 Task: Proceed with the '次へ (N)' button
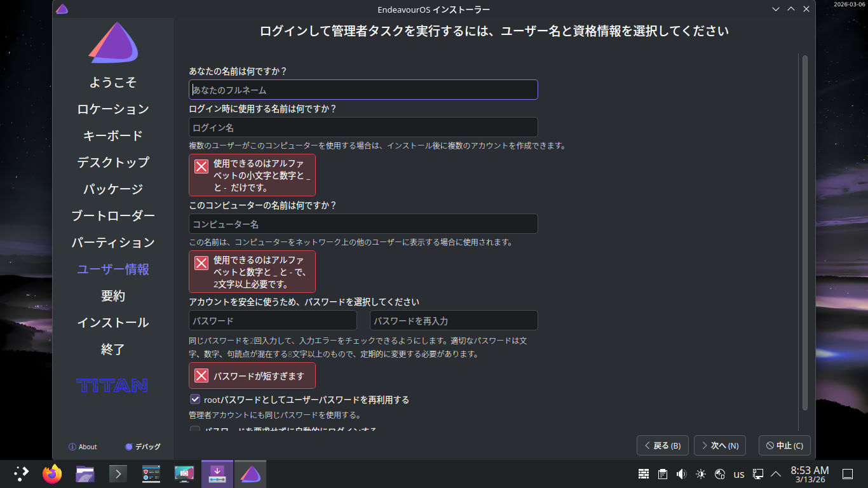pos(720,445)
